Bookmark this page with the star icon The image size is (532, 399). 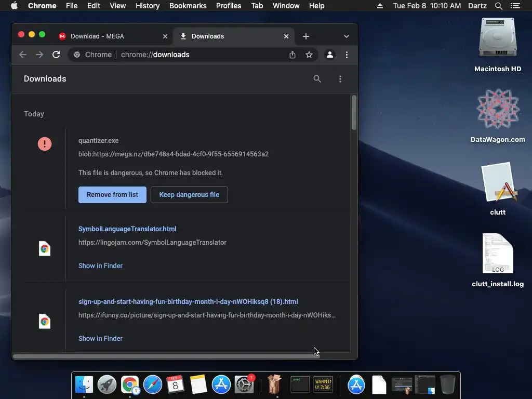tap(309, 55)
